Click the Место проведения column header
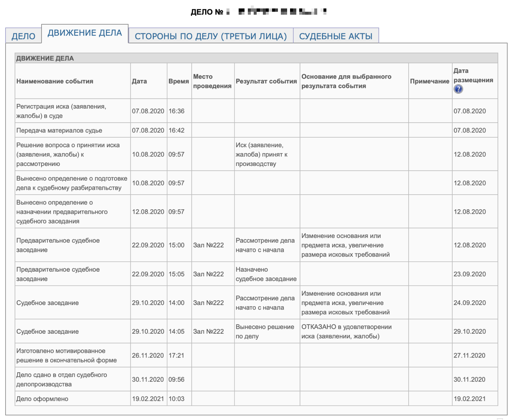The image size is (514, 420). pos(212,81)
